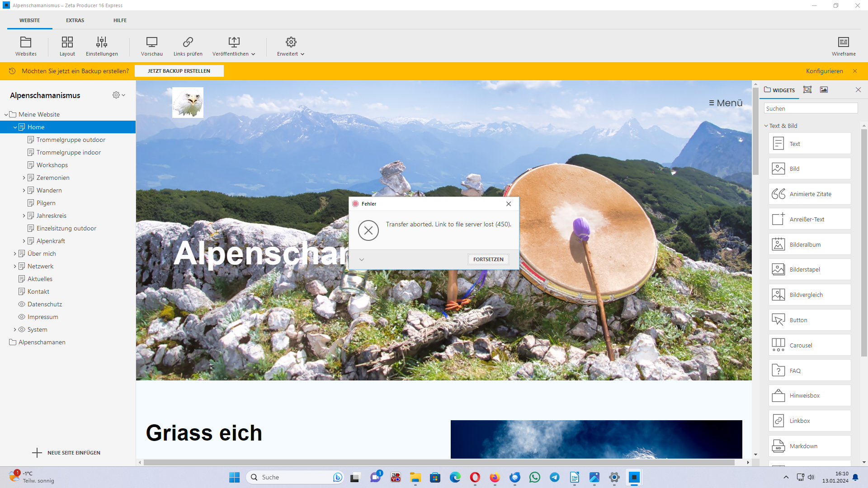Open the HILFE ribbon tab
The image size is (868, 488).
coord(120,20)
